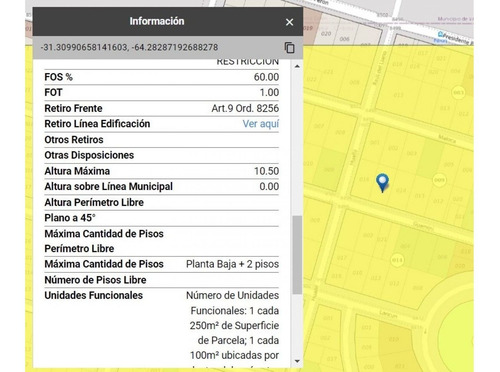This screenshot has width=500, height=372.
Task: Click the circled block label 009 on map
Action: (x=440, y=180)
